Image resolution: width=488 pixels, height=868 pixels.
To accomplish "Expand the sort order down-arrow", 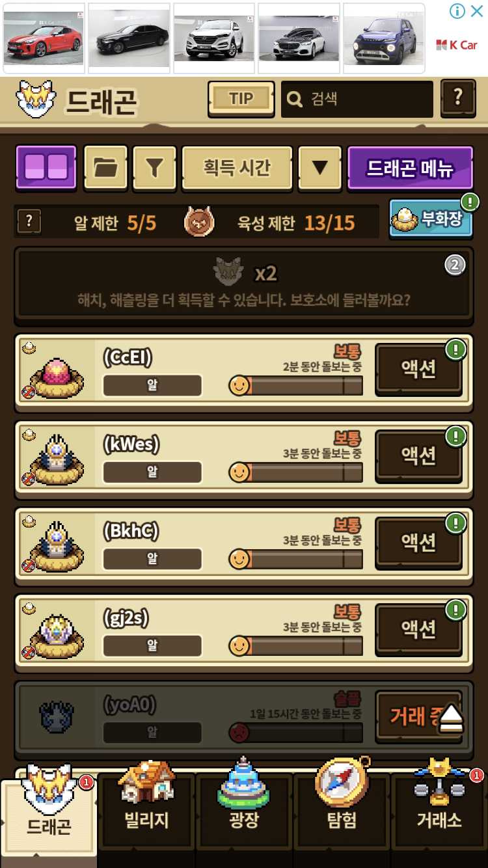I will click(x=319, y=167).
